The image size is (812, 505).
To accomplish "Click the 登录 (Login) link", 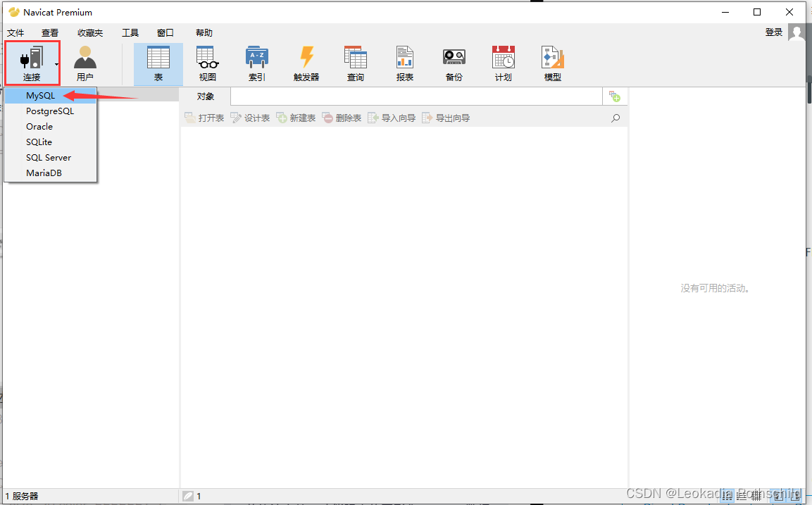I will 774,32.
